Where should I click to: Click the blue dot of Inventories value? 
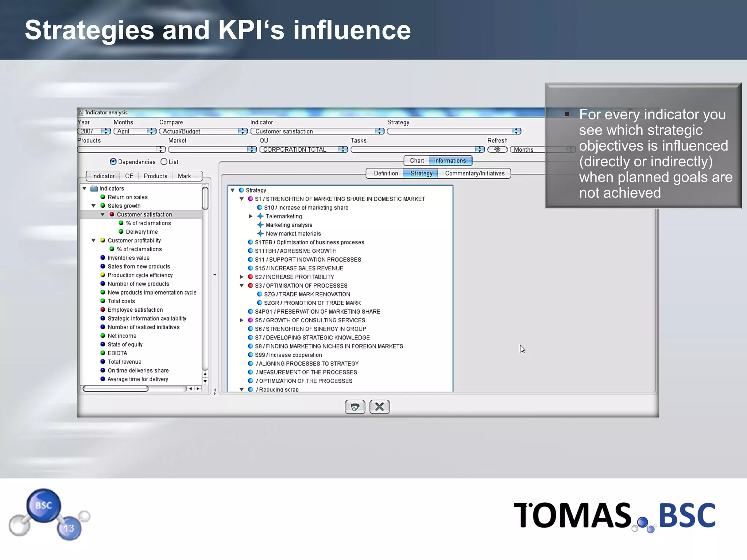pos(103,258)
